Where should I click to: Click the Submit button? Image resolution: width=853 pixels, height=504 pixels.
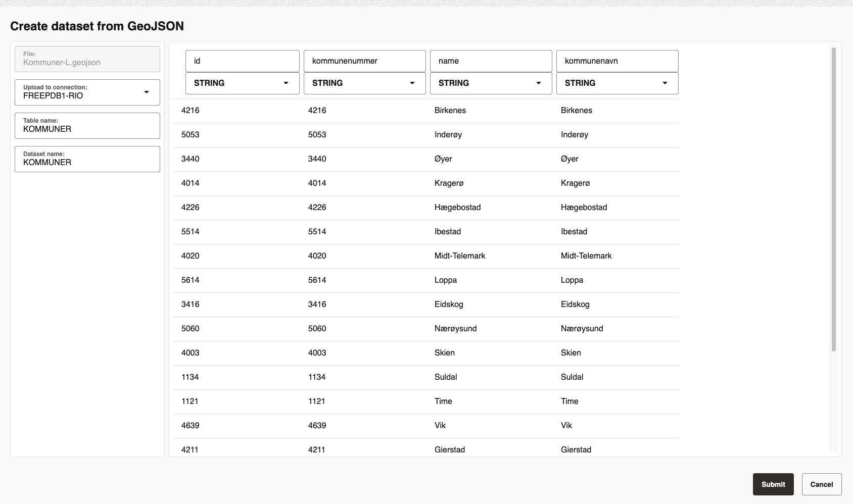773,484
